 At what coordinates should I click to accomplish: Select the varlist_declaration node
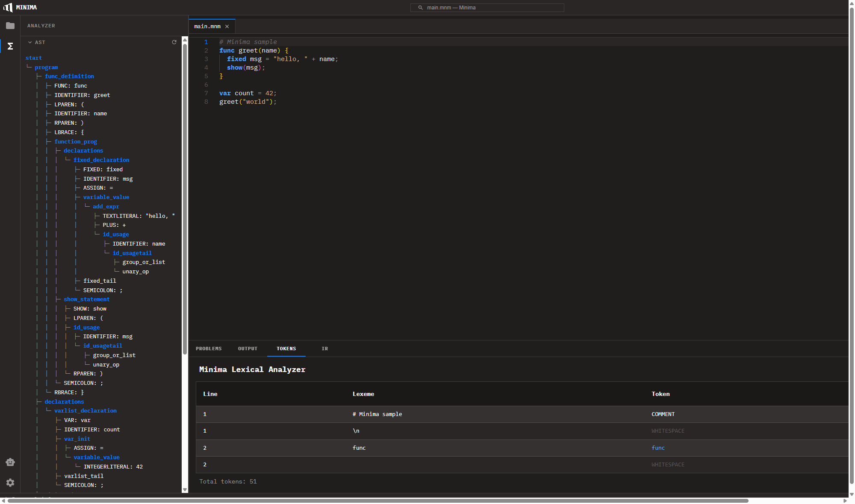[85, 411]
